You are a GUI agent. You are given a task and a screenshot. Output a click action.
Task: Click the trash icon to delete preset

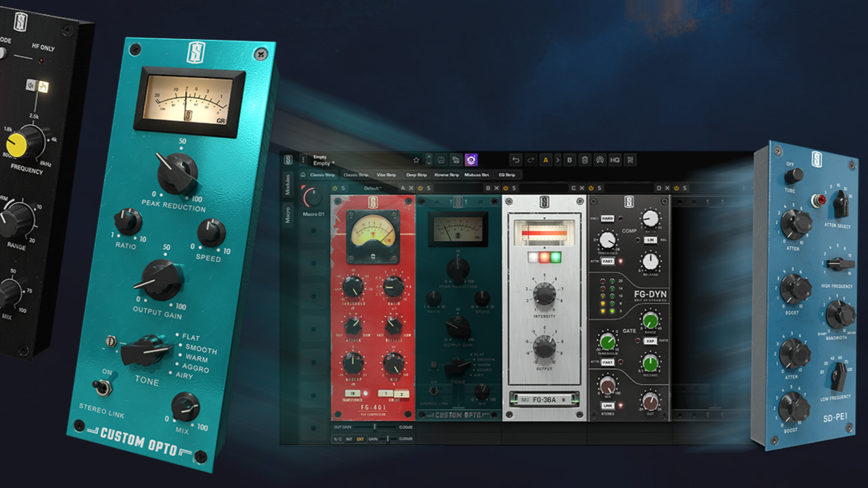(585, 160)
